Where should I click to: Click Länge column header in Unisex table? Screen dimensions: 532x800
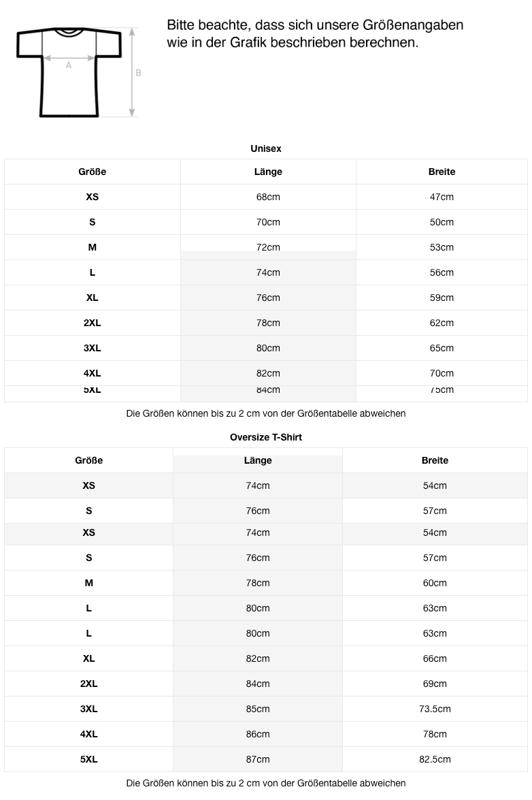[x=268, y=172]
